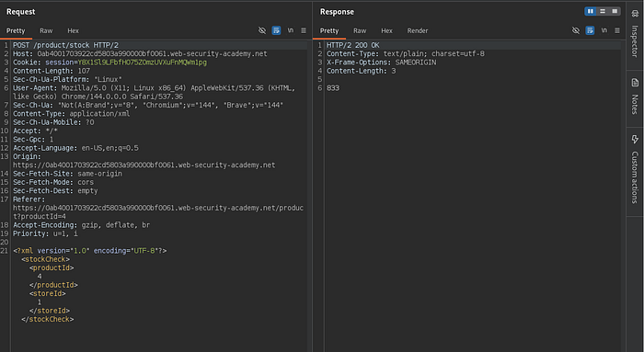Switch Response view to Pretty tab
This screenshot has width=644, height=352.
pyautogui.click(x=329, y=30)
